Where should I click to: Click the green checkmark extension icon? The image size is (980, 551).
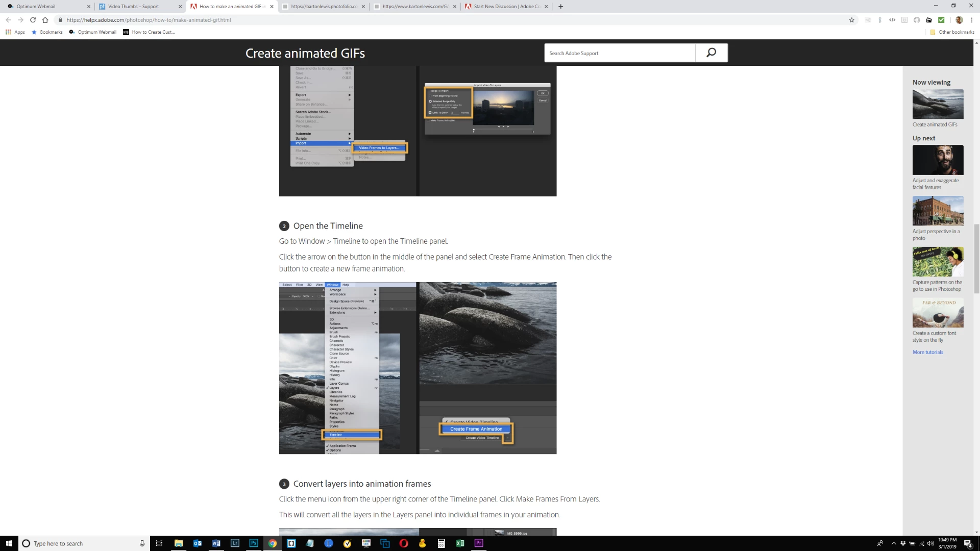tap(941, 20)
